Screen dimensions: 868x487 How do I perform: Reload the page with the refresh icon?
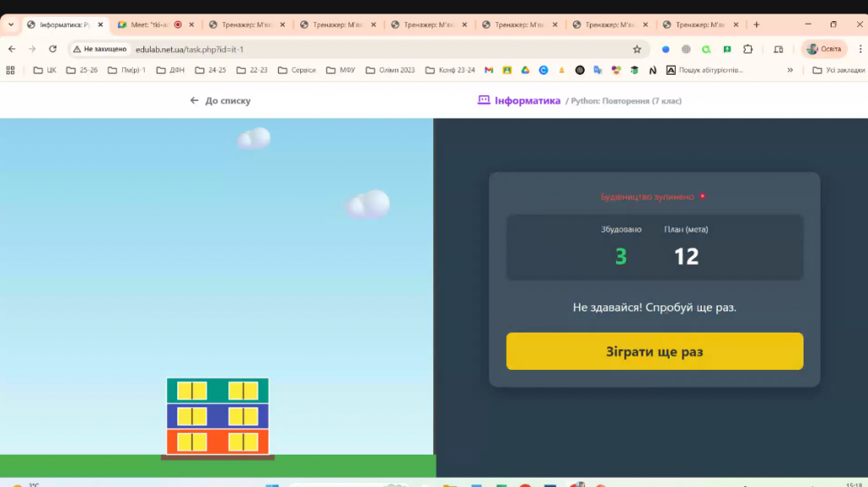(53, 49)
